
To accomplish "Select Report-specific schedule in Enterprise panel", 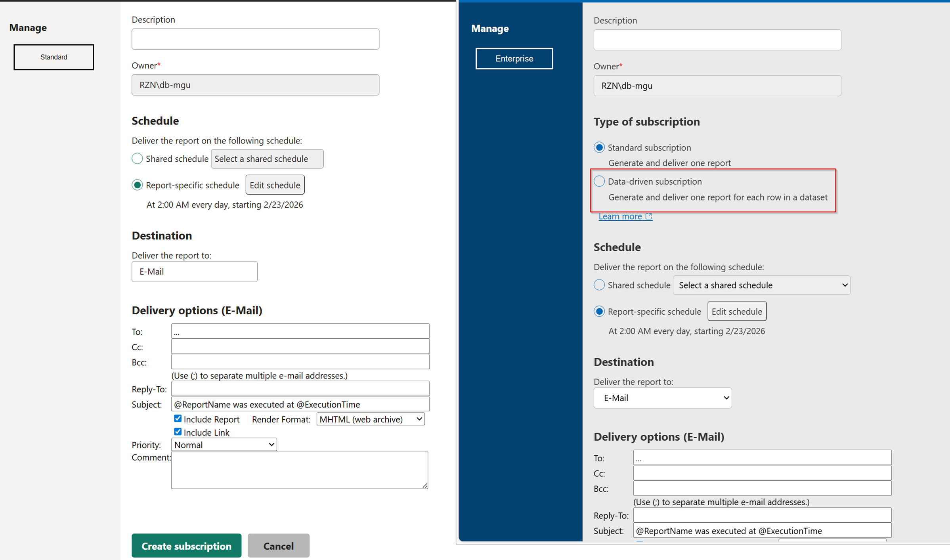I will coord(599,312).
